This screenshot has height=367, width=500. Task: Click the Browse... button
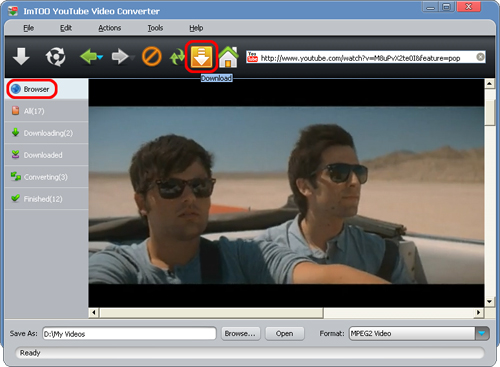coord(240,333)
